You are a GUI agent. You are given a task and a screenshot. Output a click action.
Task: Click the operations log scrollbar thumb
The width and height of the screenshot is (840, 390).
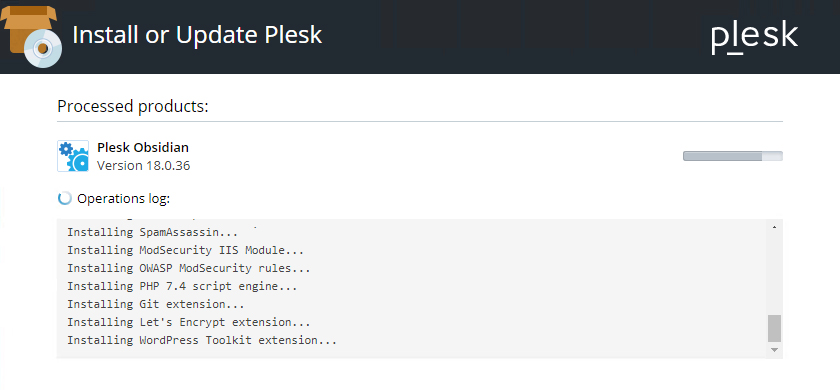coord(774,328)
